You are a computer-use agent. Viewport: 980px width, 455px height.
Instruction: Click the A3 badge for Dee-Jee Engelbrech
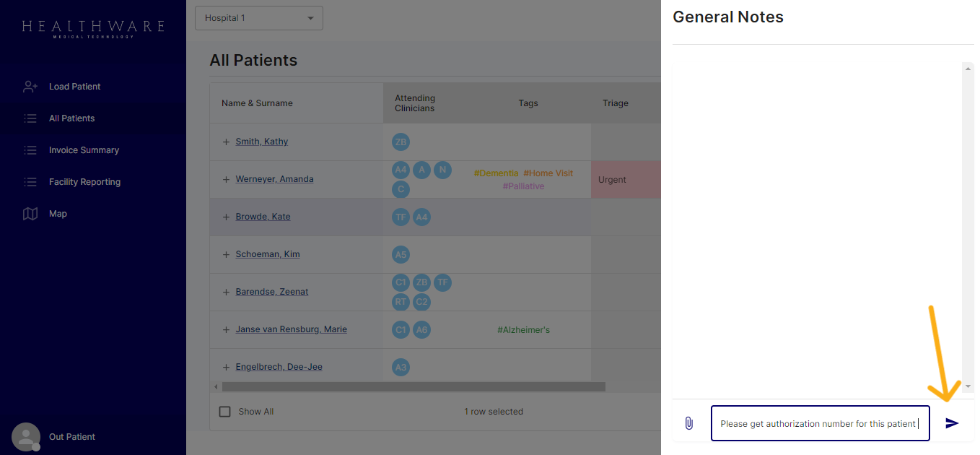coord(401,367)
